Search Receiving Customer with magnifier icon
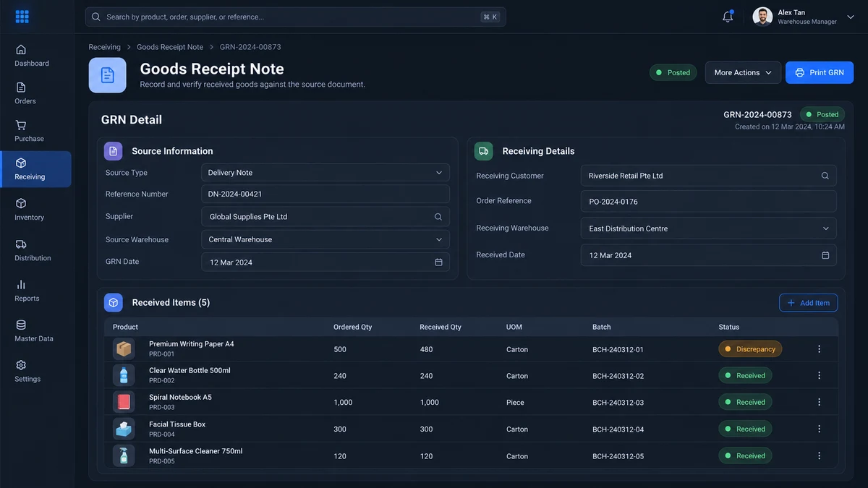Image resolution: width=868 pixels, height=488 pixels. [825, 176]
